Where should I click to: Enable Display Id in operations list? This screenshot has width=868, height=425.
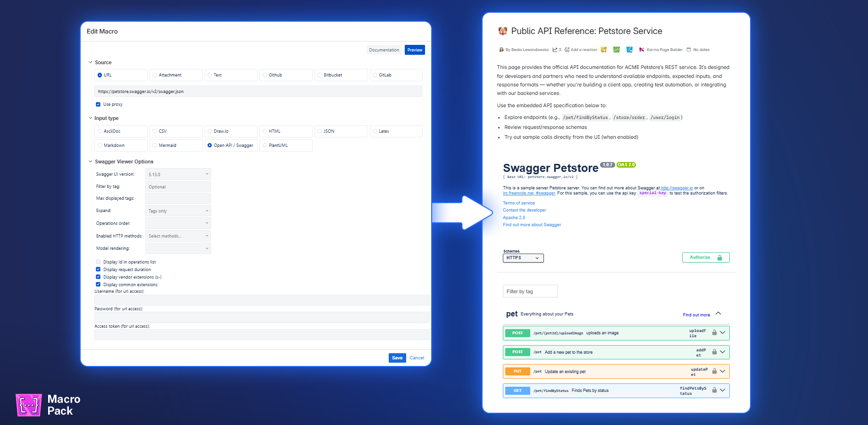98,262
